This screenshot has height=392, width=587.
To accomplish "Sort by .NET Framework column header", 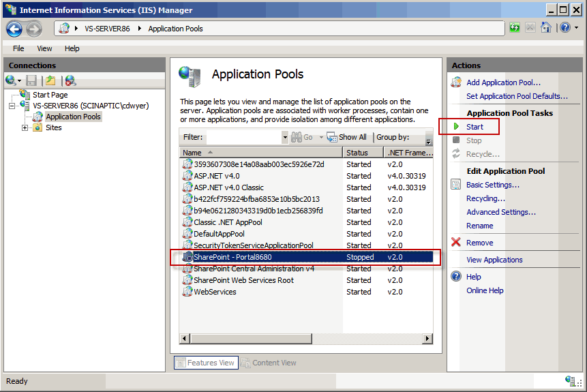I will pyautogui.click(x=408, y=153).
